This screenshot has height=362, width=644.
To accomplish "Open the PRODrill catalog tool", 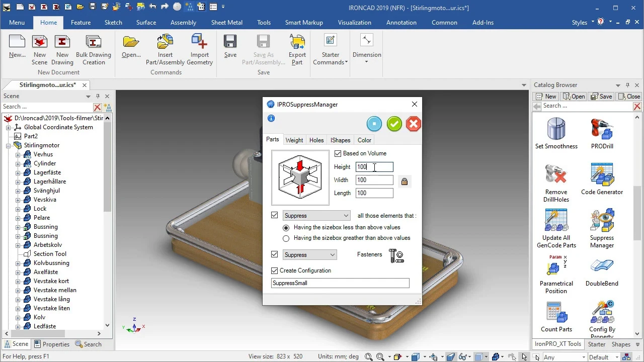I will click(602, 134).
